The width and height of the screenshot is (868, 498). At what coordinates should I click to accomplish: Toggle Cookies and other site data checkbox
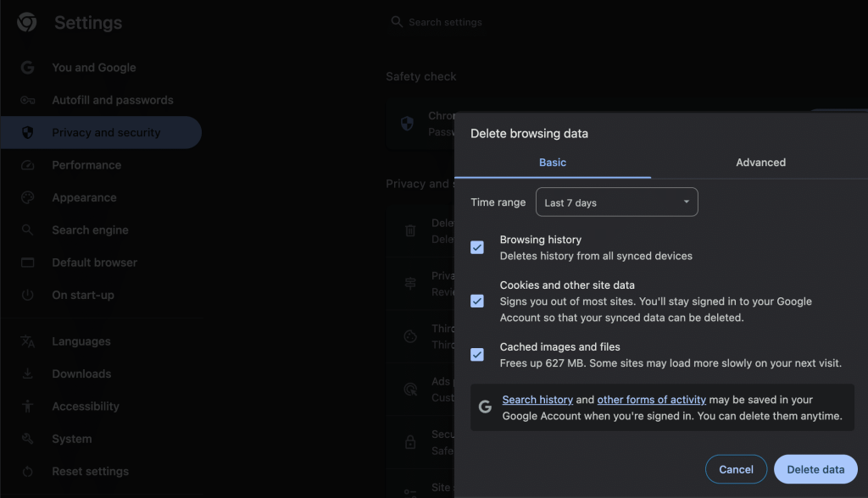pos(477,302)
